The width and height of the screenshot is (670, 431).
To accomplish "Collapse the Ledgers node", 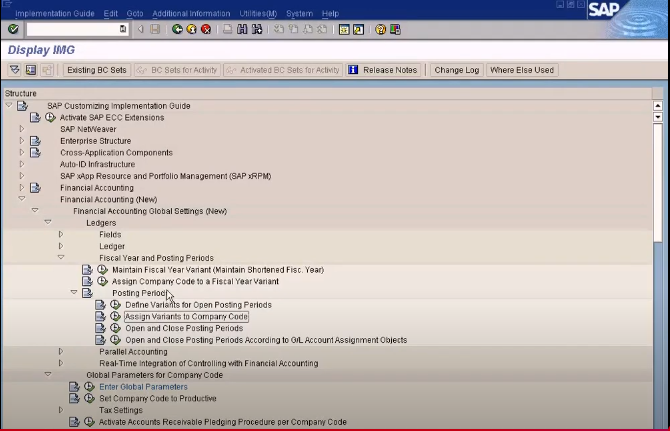I will pos(48,222).
